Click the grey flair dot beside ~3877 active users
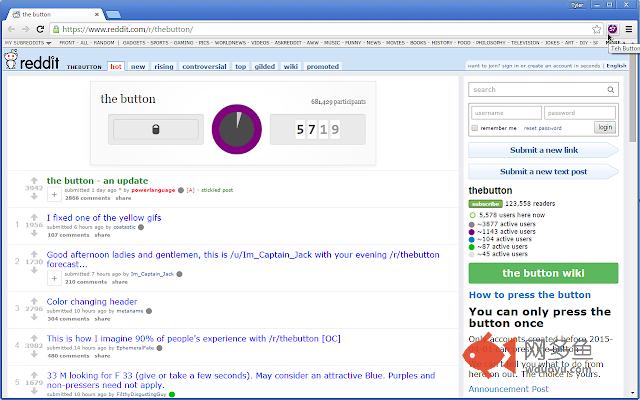This screenshot has height=400, width=640. point(472,224)
